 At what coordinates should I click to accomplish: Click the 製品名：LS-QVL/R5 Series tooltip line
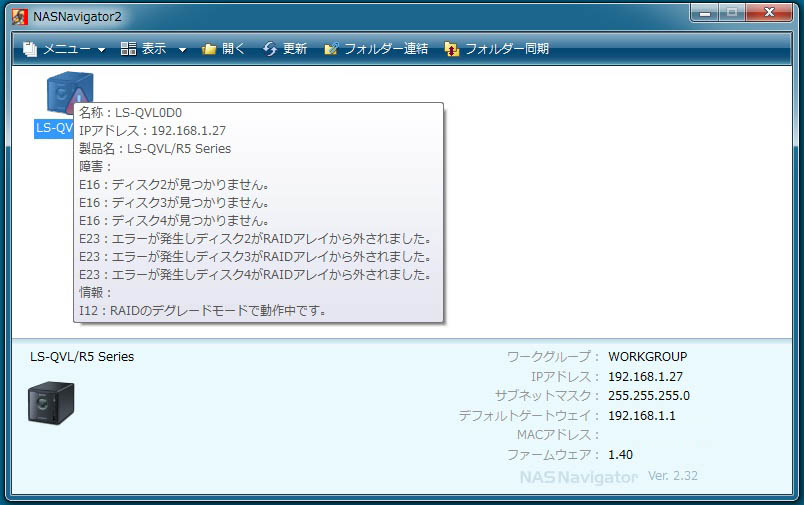(x=155, y=149)
